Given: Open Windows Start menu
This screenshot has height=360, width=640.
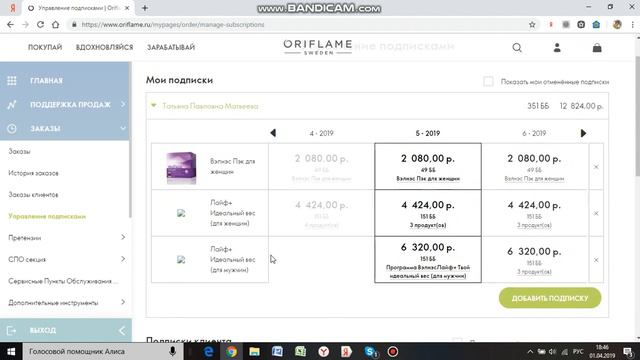Looking at the screenshot, I should coord(11,351).
